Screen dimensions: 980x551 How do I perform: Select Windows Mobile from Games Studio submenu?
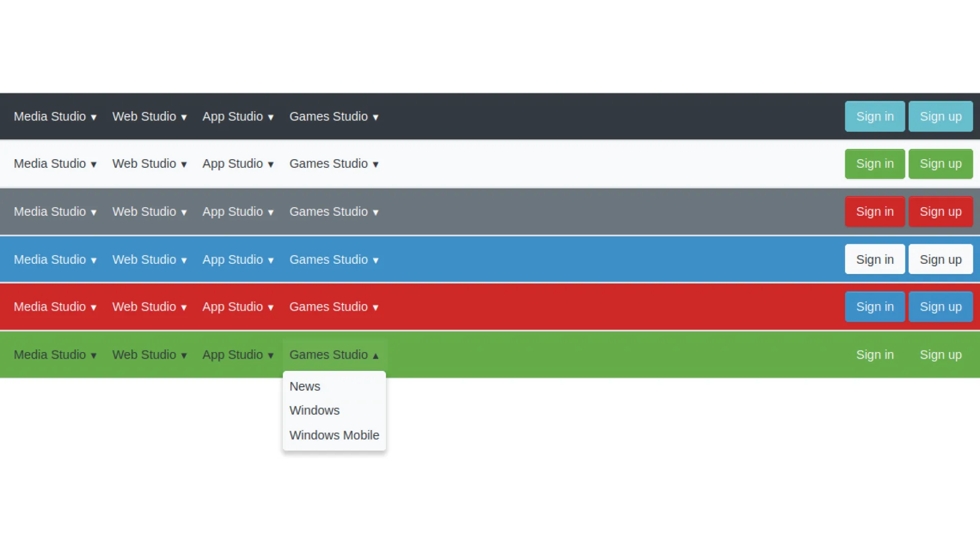[334, 435]
